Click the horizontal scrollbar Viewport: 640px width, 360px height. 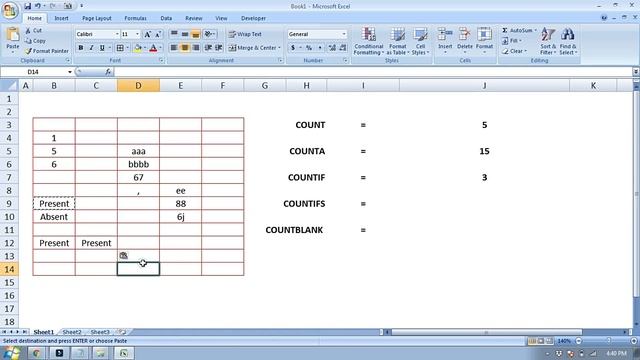(x=486, y=332)
